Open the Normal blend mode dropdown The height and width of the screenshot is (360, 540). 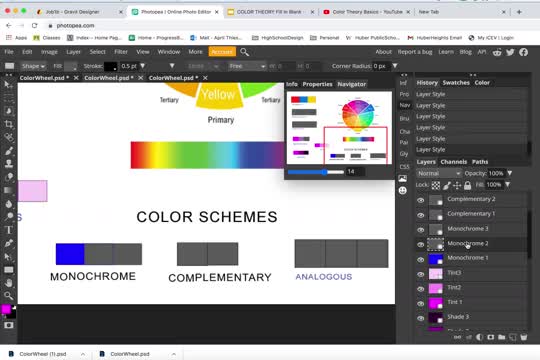438,173
